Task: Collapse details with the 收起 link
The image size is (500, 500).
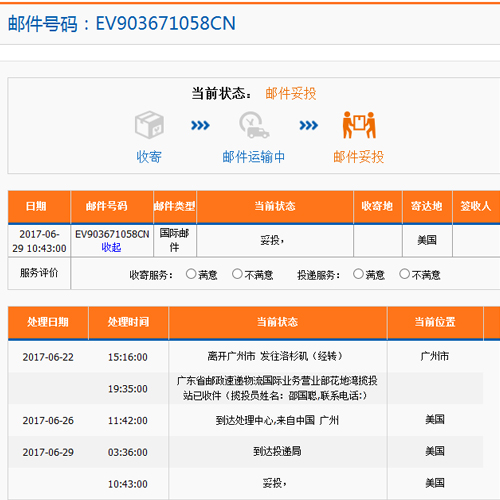Action: click(111, 247)
